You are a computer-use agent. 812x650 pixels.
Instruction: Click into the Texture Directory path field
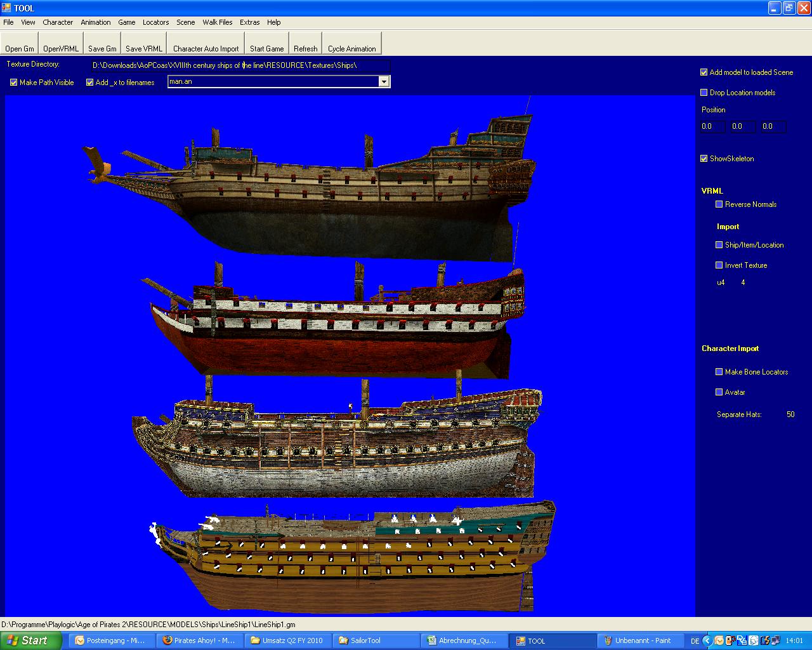pos(240,65)
